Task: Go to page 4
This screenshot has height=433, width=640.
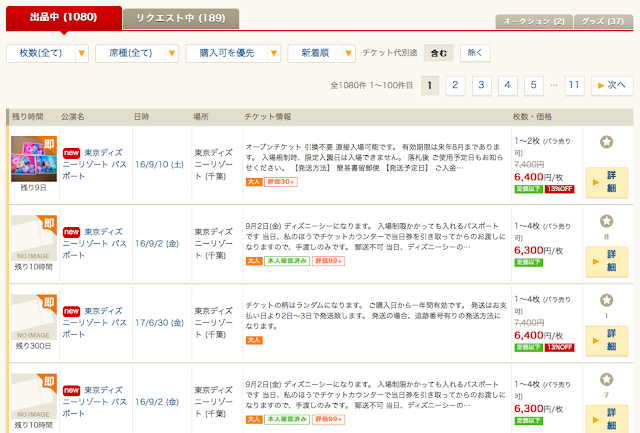Action: (x=508, y=86)
